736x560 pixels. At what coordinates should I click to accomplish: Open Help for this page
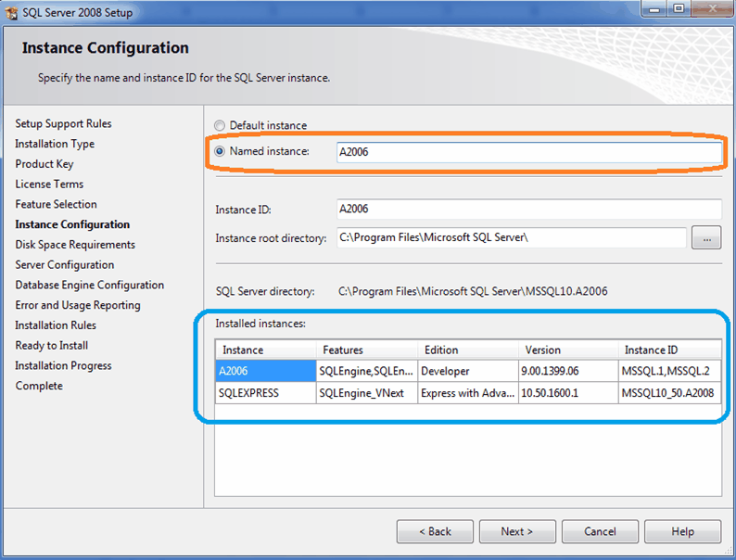pyautogui.click(x=682, y=531)
